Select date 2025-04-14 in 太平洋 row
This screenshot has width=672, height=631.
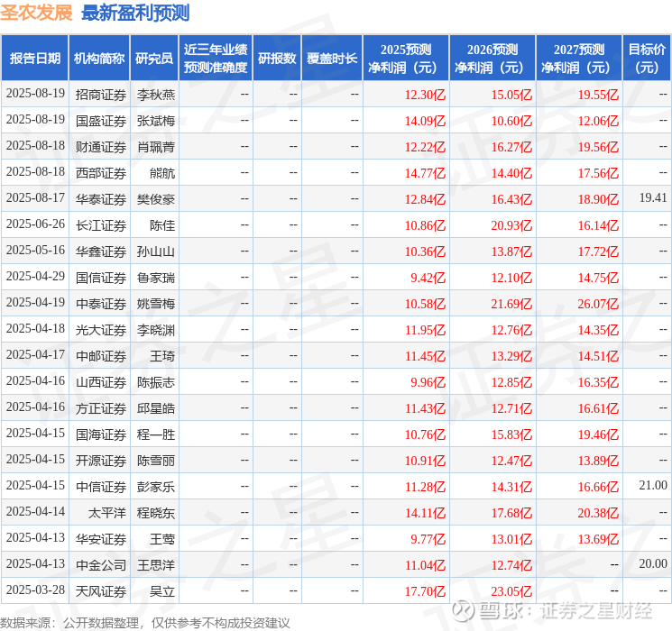click(x=35, y=511)
